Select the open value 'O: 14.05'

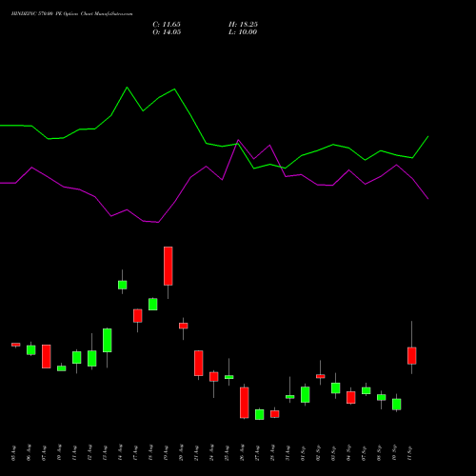tap(167, 32)
